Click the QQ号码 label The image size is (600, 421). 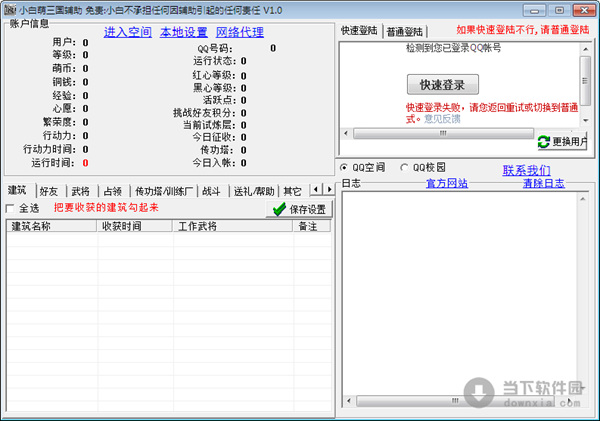(x=215, y=49)
